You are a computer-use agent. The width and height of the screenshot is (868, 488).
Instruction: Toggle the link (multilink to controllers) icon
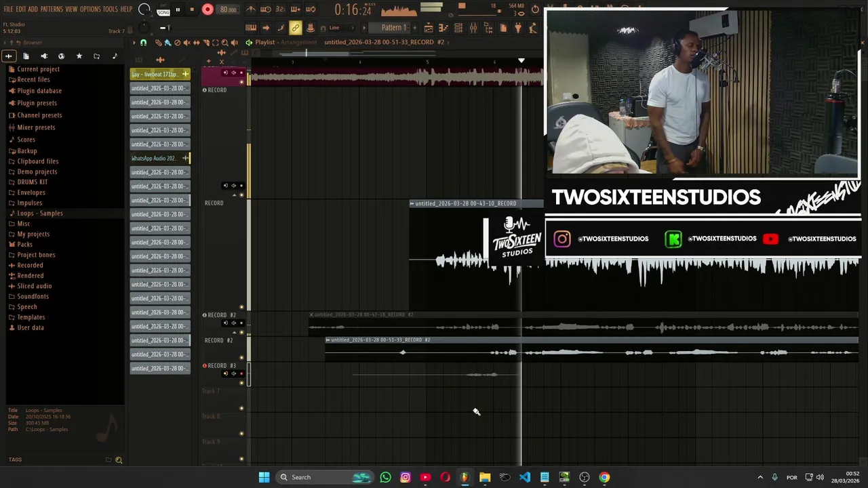296,28
